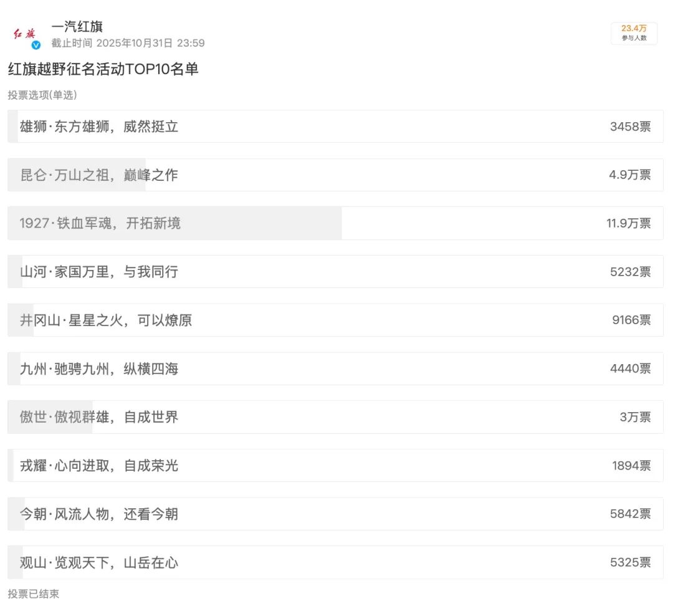The image size is (673, 616).
Task: Click the 23.4万 参与人数 badge
Action: click(634, 33)
